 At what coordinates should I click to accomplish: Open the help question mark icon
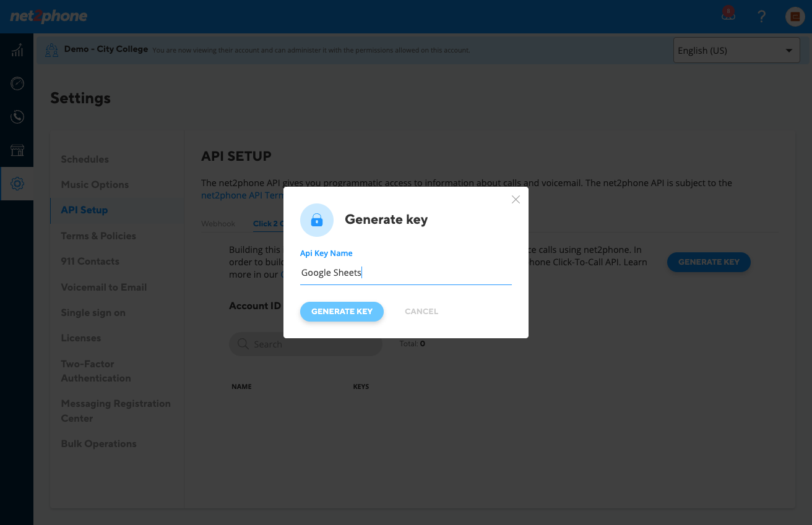coord(762,17)
